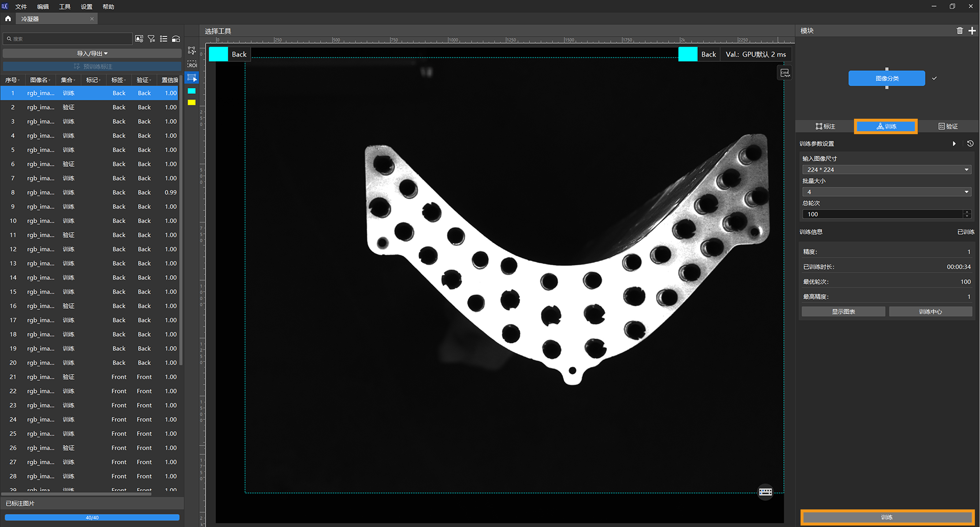Select the smart labeling tool icon

coord(192,50)
